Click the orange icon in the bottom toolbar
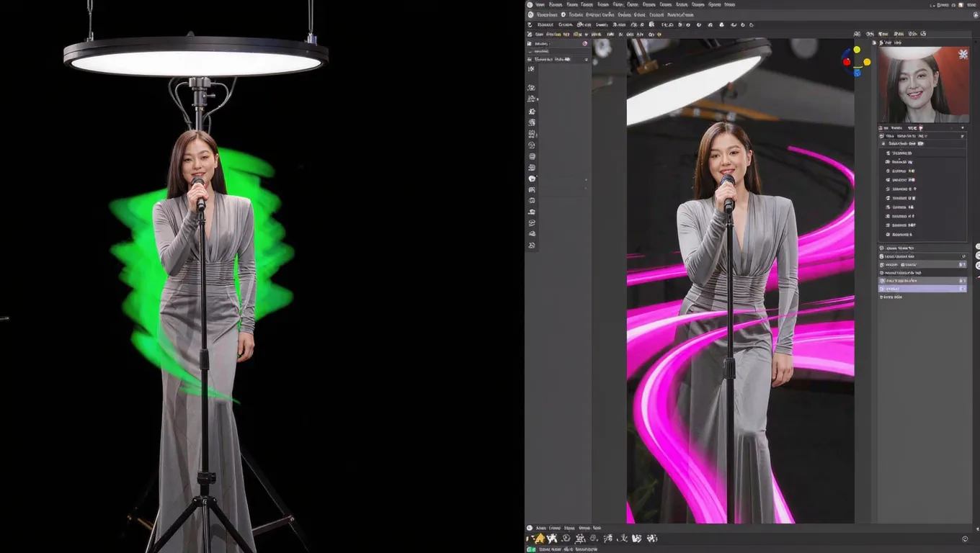The width and height of the screenshot is (980, 553). tap(539, 538)
